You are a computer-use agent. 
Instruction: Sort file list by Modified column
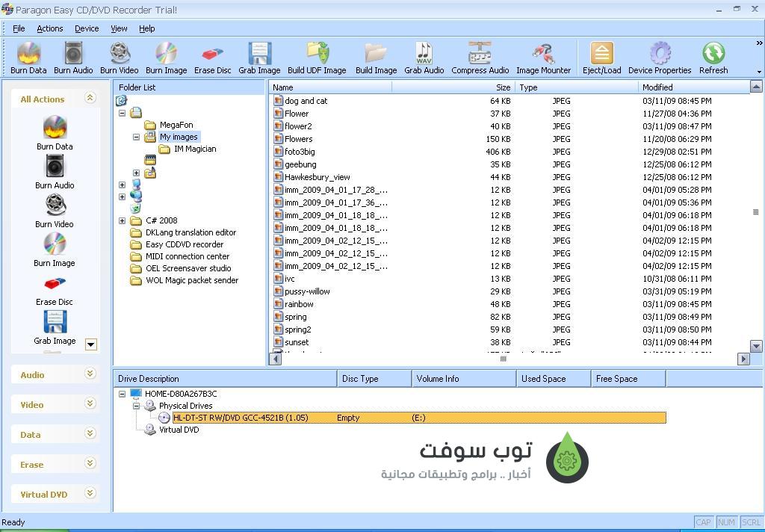(x=694, y=87)
